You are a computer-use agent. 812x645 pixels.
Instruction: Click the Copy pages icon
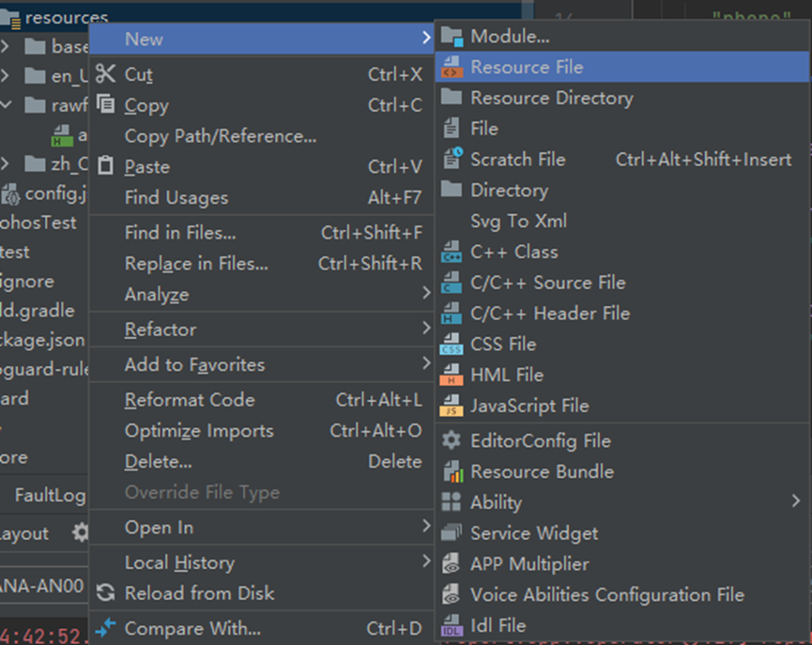(x=106, y=104)
